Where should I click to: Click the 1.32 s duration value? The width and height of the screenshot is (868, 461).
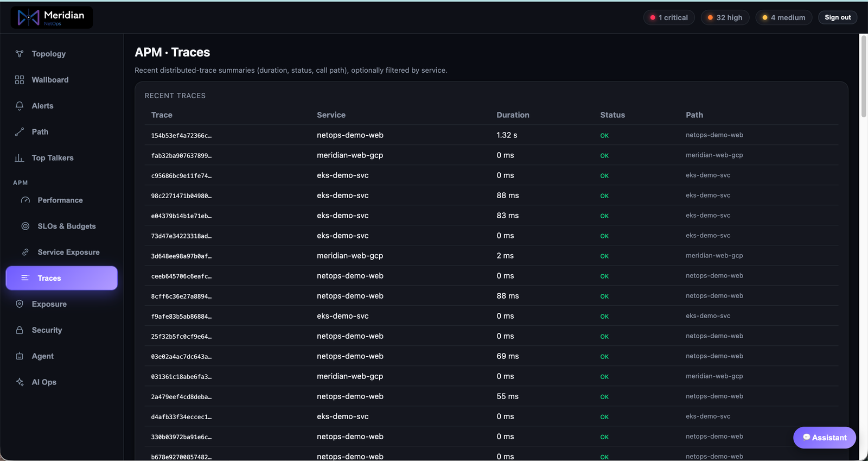tap(507, 135)
